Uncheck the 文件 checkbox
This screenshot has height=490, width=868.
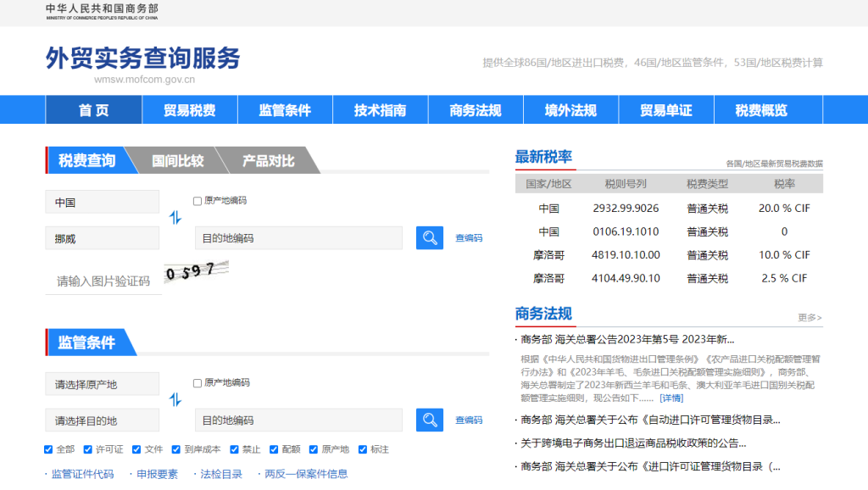(136, 449)
